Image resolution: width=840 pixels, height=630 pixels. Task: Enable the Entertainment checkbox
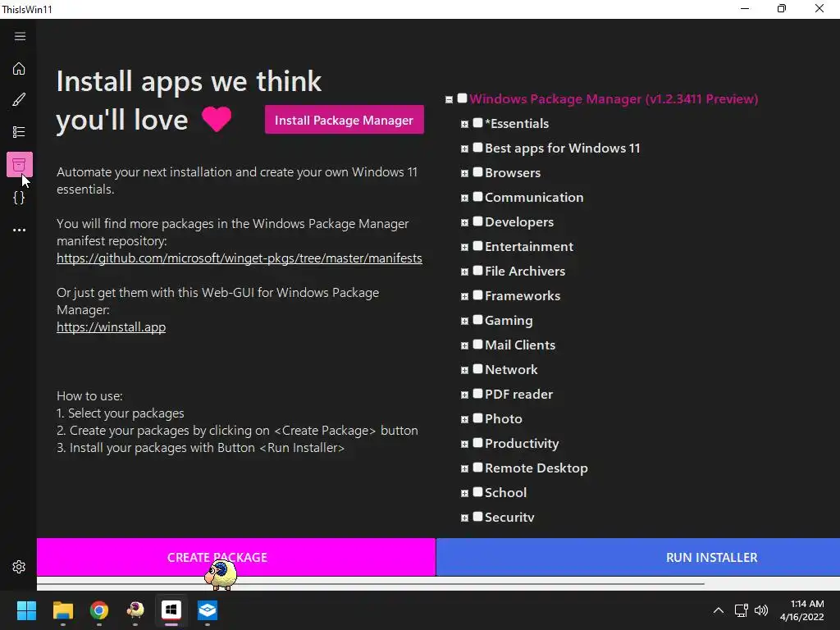[x=478, y=246]
